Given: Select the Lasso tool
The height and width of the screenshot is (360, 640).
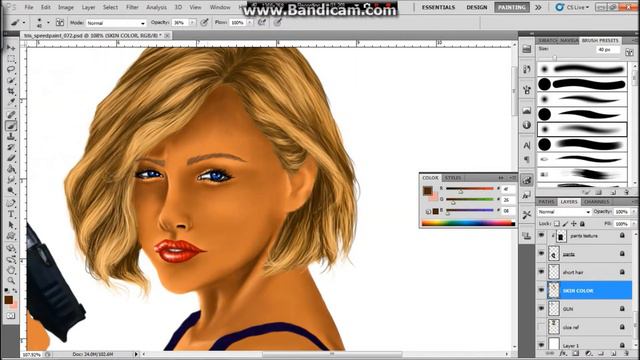Looking at the screenshot, I should pyautogui.click(x=11, y=69).
